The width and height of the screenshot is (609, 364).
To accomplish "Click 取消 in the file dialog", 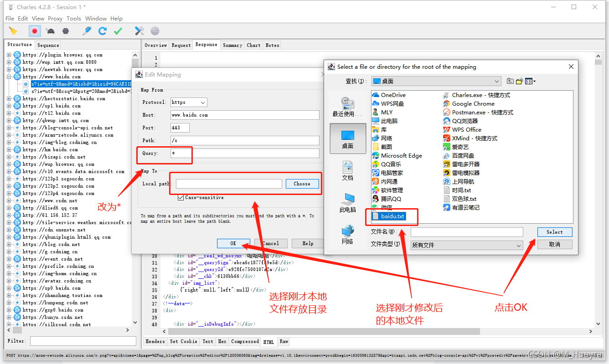I will [555, 244].
